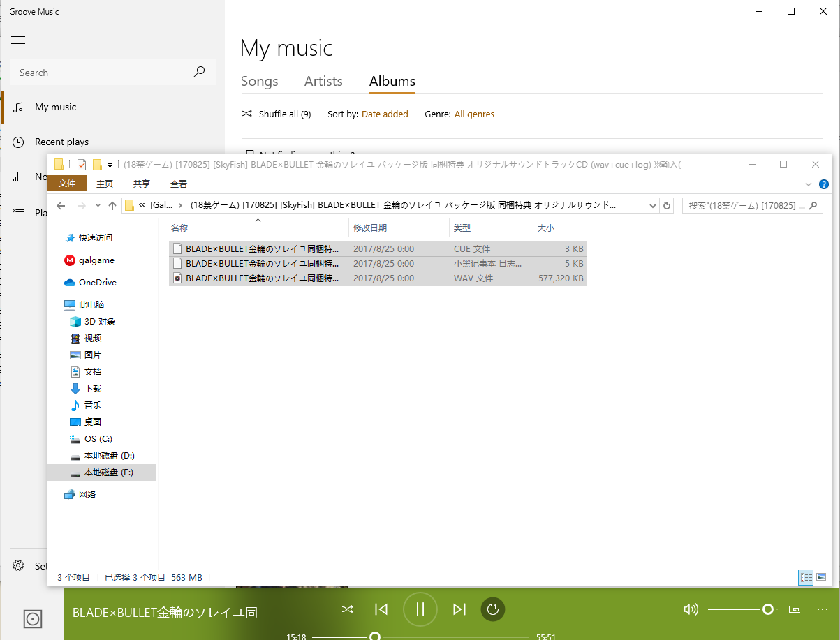Open the 主页 ribbon tab

(x=105, y=184)
